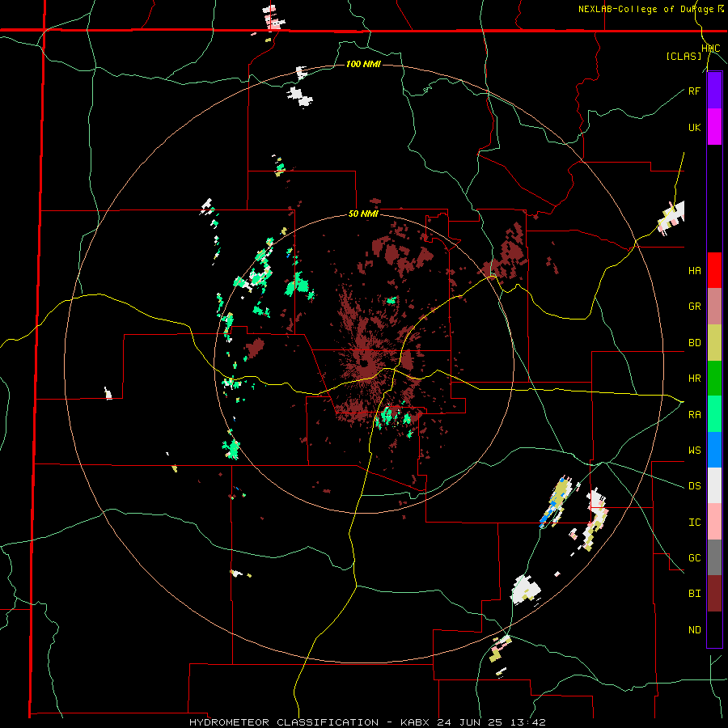Click the IC legend label
The image size is (728, 728).
click(694, 523)
